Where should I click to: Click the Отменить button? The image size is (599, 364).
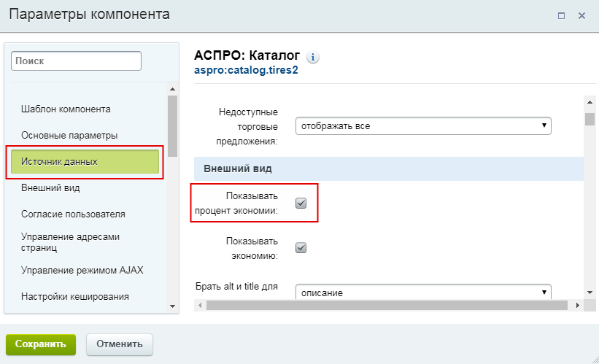coord(120,344)
